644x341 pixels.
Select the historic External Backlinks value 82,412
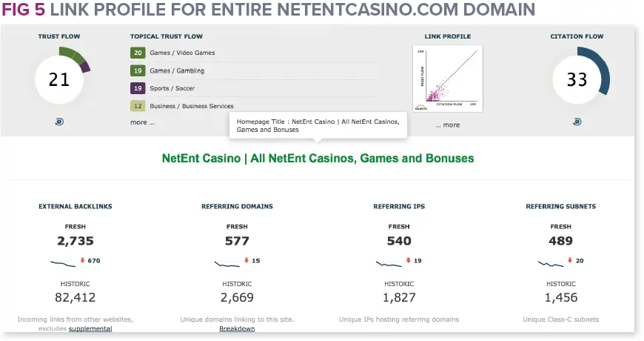point(76,297)
